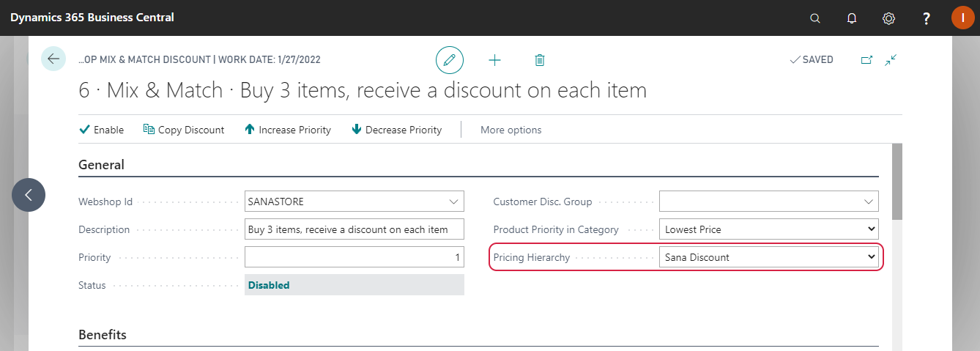The height and width of the screenshot is (351, 980).
Task: Expand Customer Disc. Group dropdown
Action: (868, 202)
